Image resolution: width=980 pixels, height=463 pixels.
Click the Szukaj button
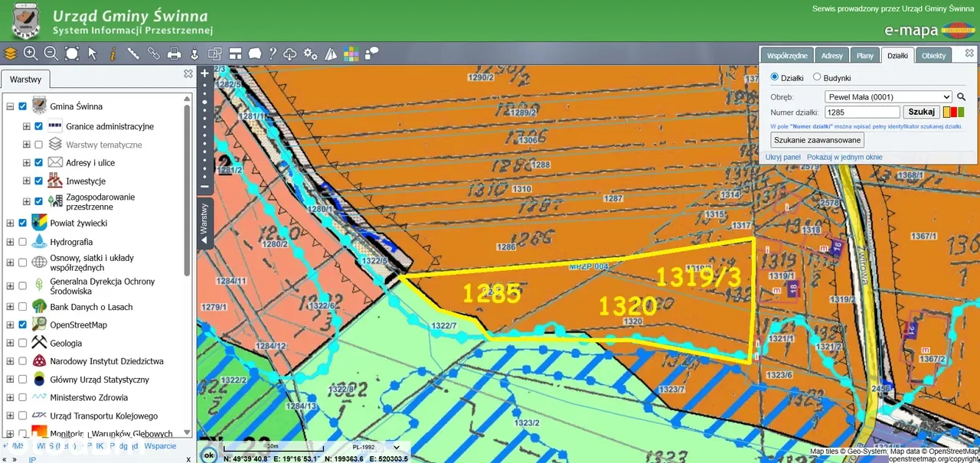[x=922, y=112]
